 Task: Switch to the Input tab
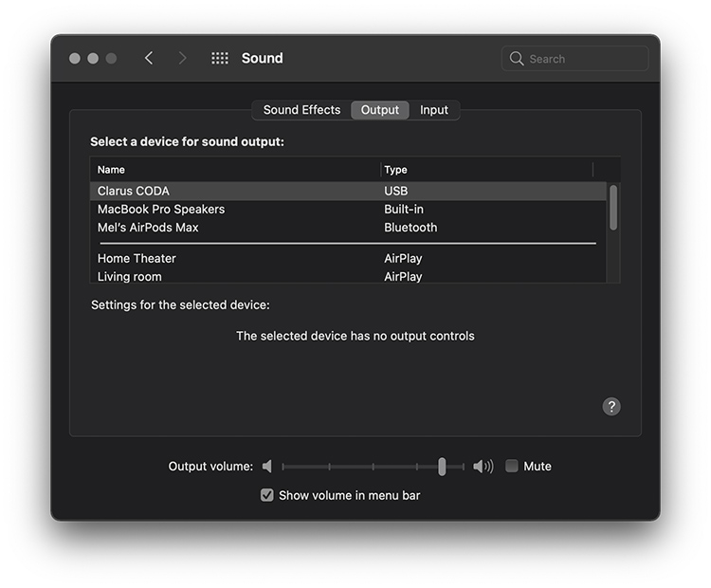pos(434,110)
